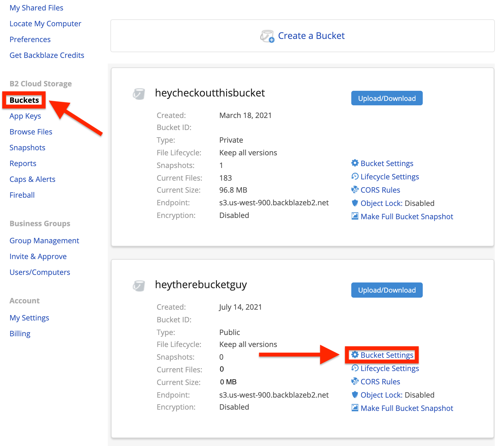This screenshot has width=504, height=446.
Task: Open Object Lock link in heycheckoutthisbucket
Action: pyautogui.click(x=382, y=203)
